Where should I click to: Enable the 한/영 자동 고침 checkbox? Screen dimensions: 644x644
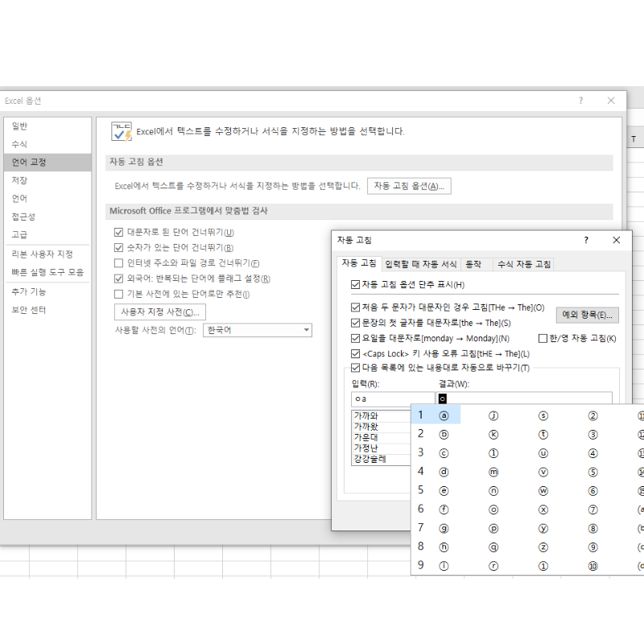pyautogui.click(x=544, y=338)
